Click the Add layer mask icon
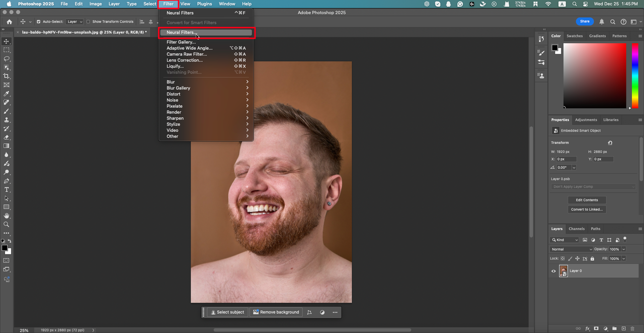 [x=596, y=329]
